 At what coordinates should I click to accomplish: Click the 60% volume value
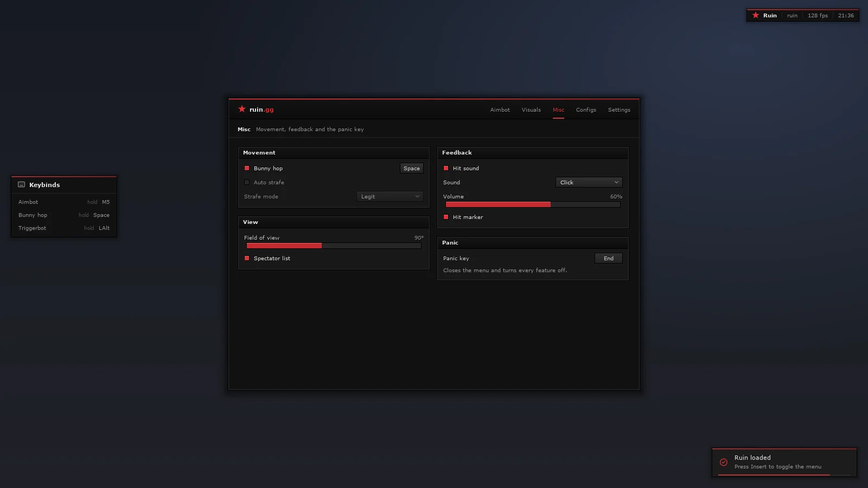tap(616, 196)
